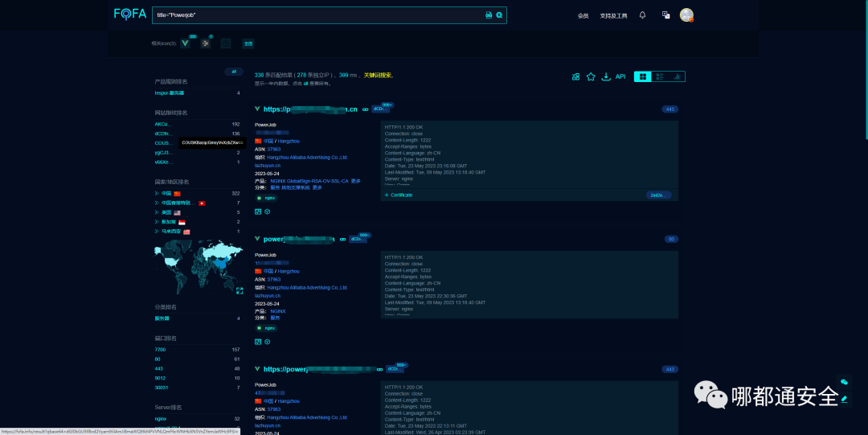The image size is (868, 435).
Task: Click the 2ad2e... certificate badge
Action: (659, 195)
